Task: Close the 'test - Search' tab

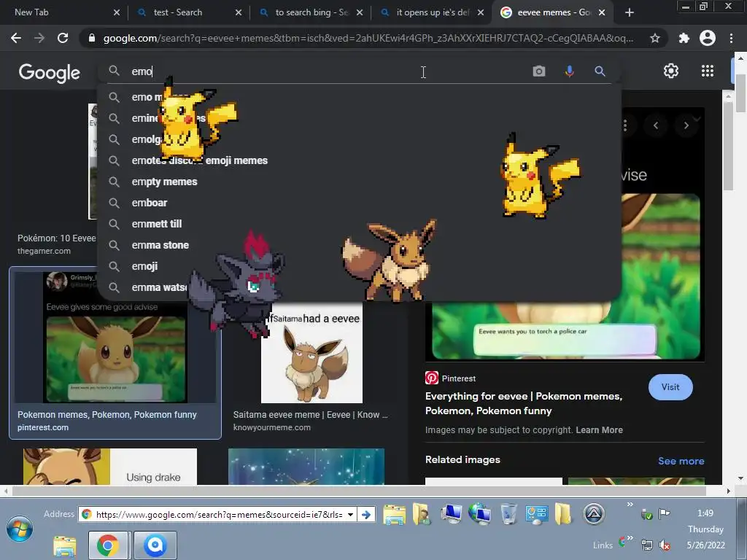Action: coord(239,12)
